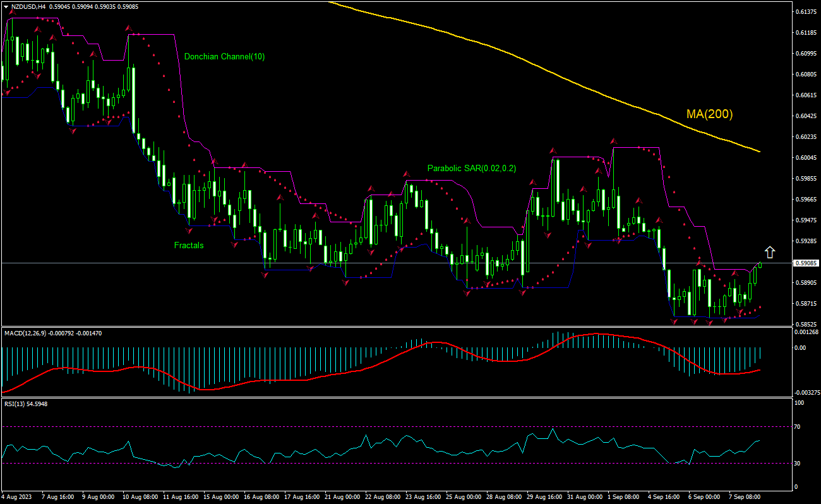This screenshot has width=821, height=504.
Task: Click the blue up arrow object on the chart
Action: pyautogui.click(x=770, y=251)
